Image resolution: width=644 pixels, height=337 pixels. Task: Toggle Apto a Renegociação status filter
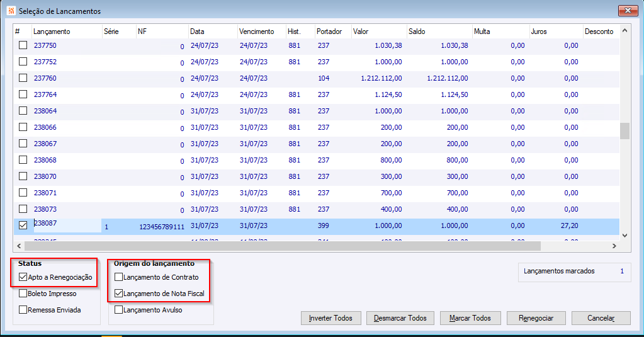point(23,277)
